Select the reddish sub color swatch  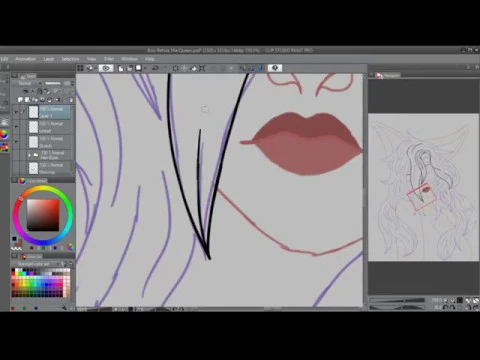[19, 243]
